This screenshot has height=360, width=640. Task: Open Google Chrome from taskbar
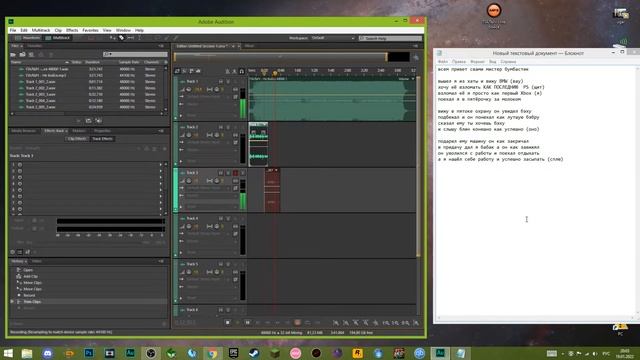point(212,353)
